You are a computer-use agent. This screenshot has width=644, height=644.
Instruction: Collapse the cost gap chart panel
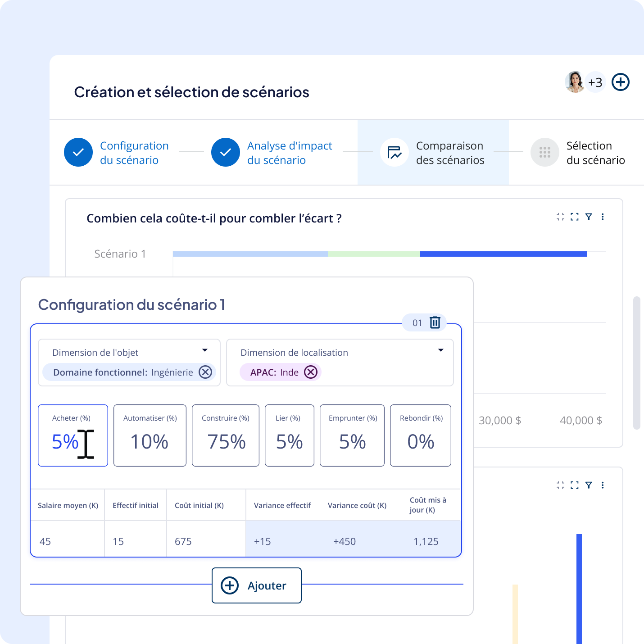[560, 217]
